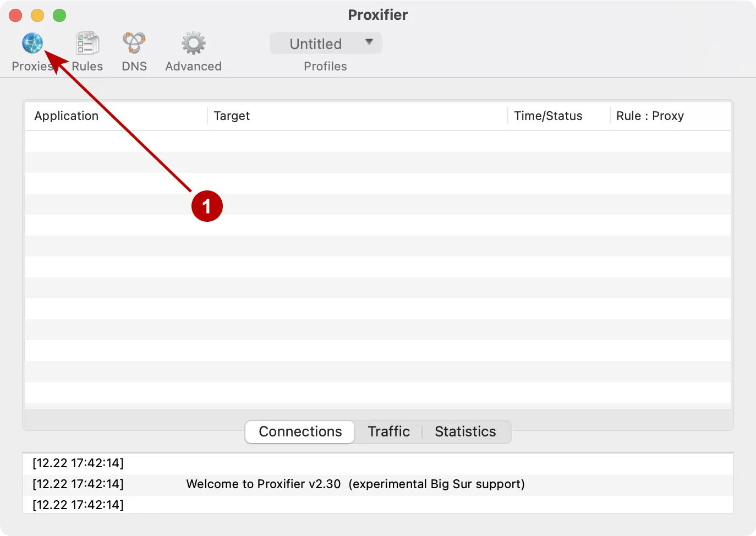Select the Proxies globe icon in toolbar
756x536 pixels.
[32, 42]
